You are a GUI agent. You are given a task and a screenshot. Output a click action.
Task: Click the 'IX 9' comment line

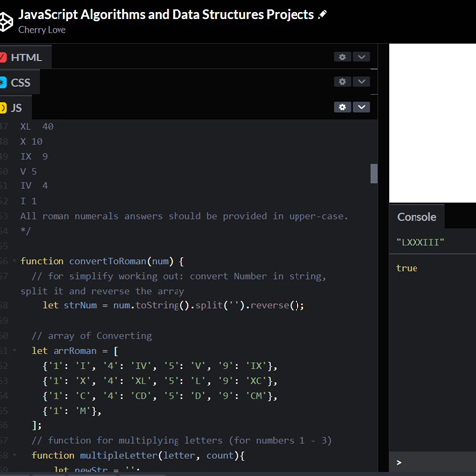(x=34, y=156)
